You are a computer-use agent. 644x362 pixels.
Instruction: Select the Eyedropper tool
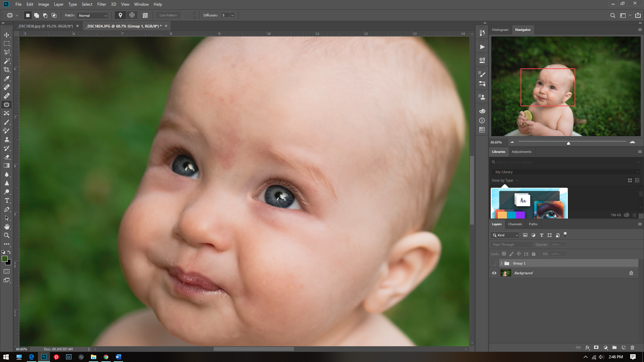(7, 78)
